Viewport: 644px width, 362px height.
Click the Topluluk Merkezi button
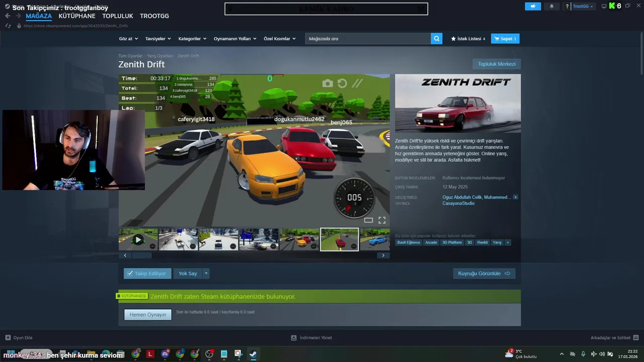[x=497, y=64]
